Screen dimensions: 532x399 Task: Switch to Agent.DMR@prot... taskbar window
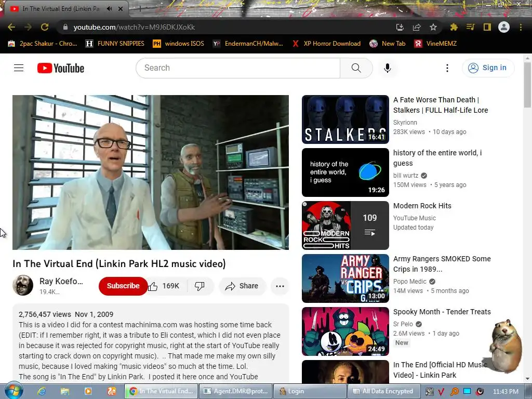point(235,391)
